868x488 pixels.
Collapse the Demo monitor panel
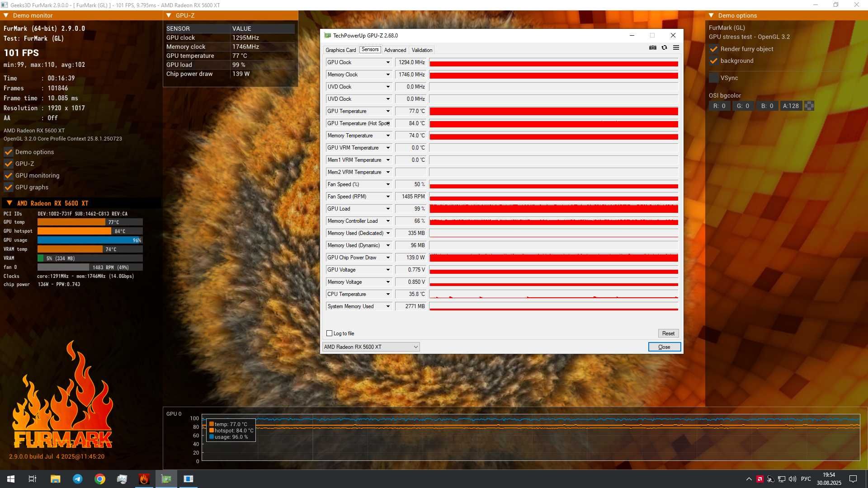pos(6,15)
